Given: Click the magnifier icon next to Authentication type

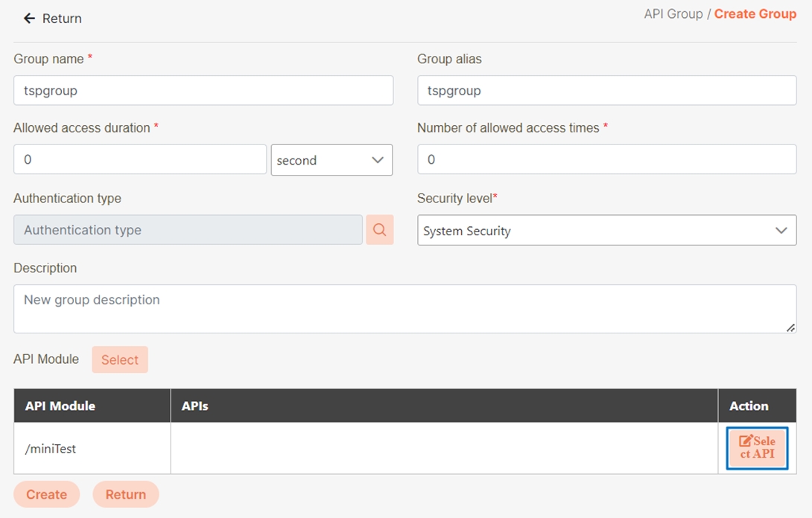Looking at the screenshot, I should (x=379, y=230).
